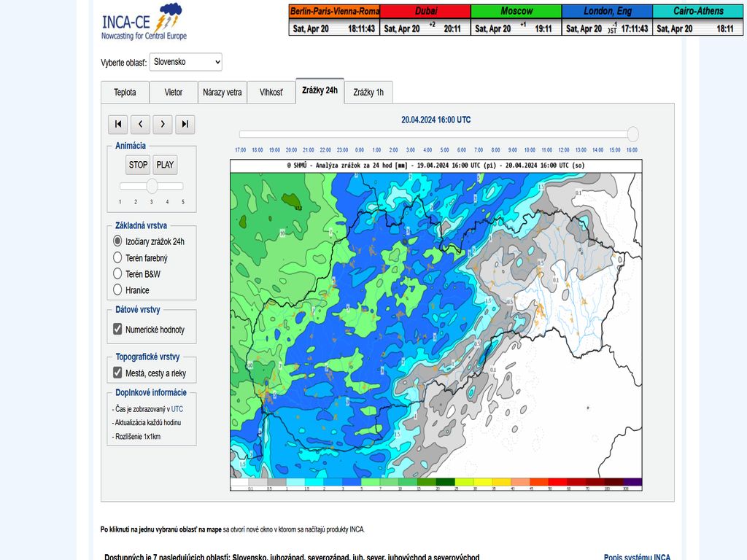747x560 pixels.
Task: Uncheck Numerické hodnoty data layer
Action: [117, 330]
